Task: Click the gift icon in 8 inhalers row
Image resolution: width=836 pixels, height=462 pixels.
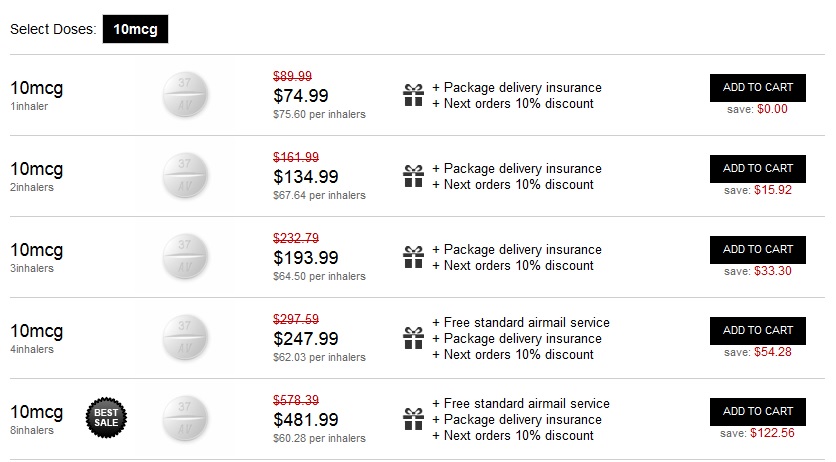Action: [413, 419]
